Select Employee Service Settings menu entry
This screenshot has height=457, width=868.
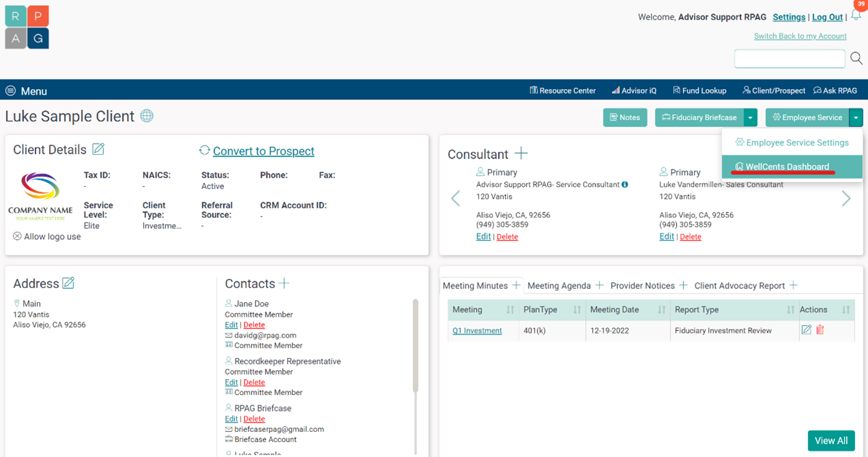792,142
